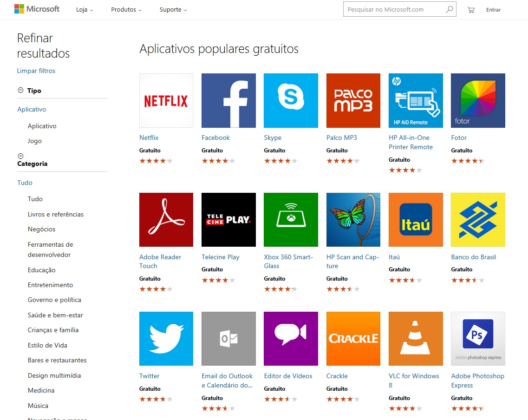Open the Telecine Play app icon
528x420 pixels.
(228, 220)
